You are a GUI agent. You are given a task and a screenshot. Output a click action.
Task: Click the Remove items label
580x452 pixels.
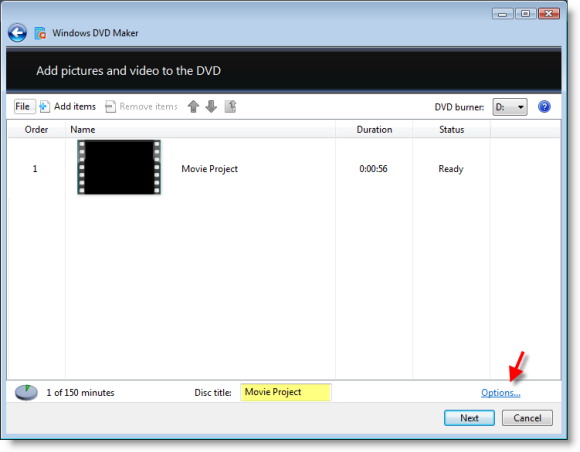148,107
